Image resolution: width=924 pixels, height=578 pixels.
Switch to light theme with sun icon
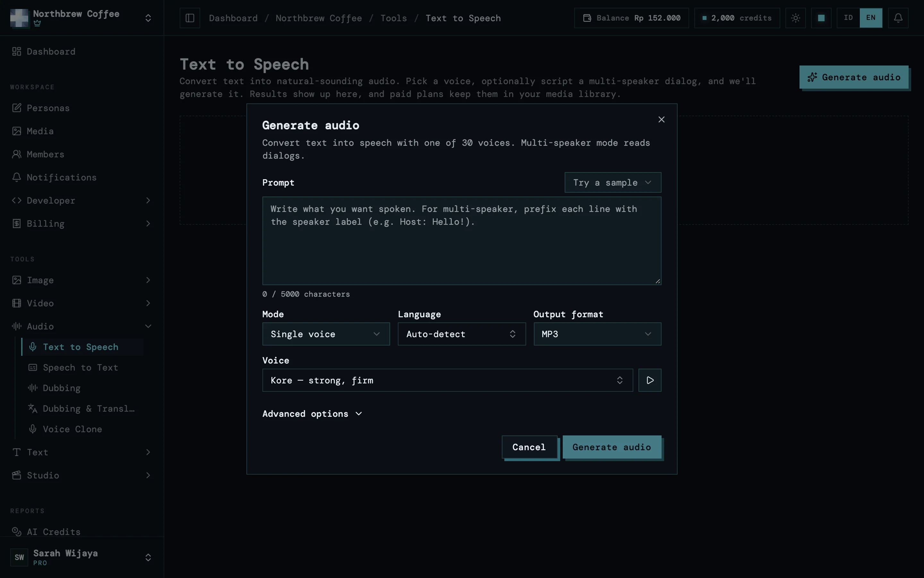[x=795, y=18]
